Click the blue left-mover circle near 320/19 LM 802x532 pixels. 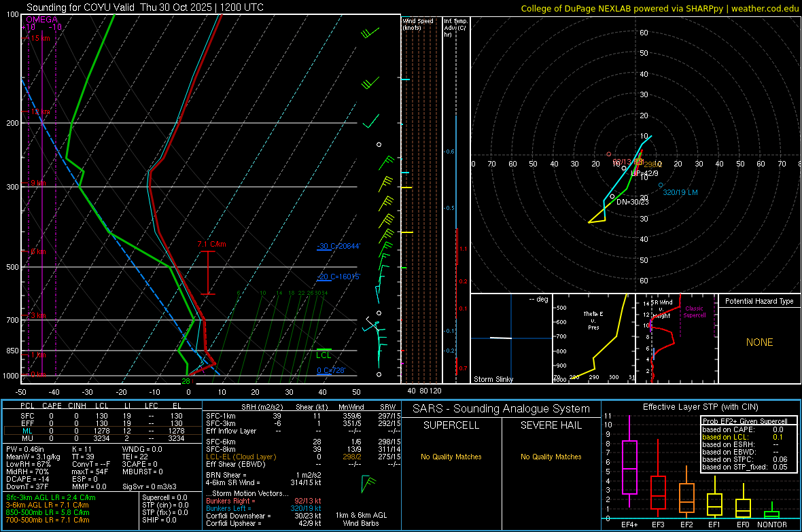(x=661, y=185)
